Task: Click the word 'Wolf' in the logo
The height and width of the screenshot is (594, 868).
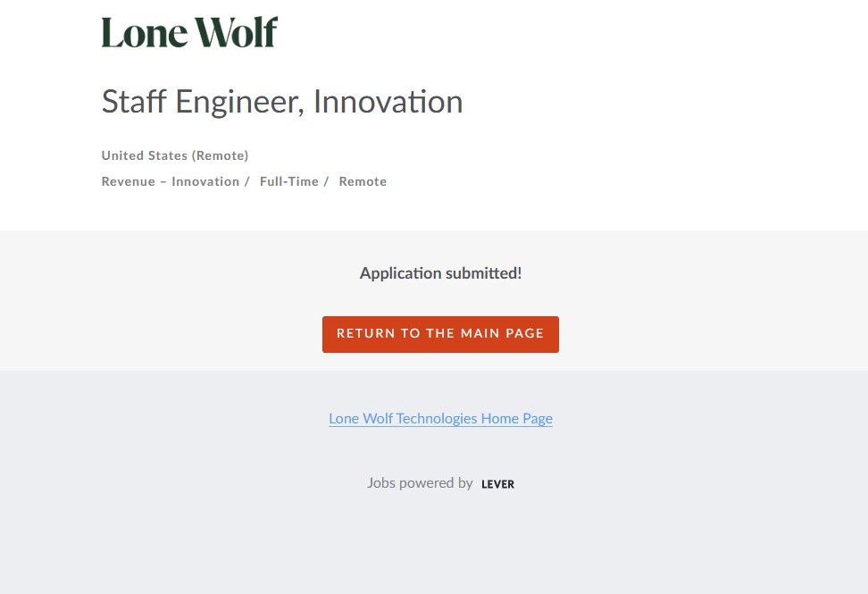Action: [238, 33]
